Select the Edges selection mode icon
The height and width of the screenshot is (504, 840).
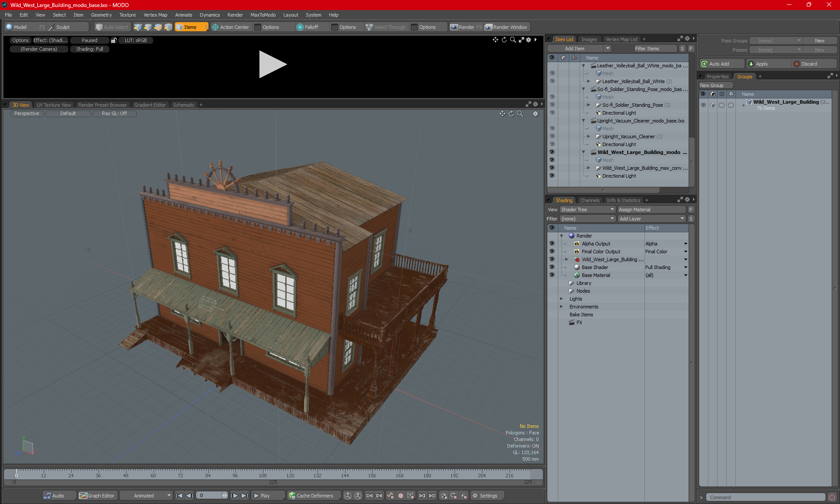point(148,27)
